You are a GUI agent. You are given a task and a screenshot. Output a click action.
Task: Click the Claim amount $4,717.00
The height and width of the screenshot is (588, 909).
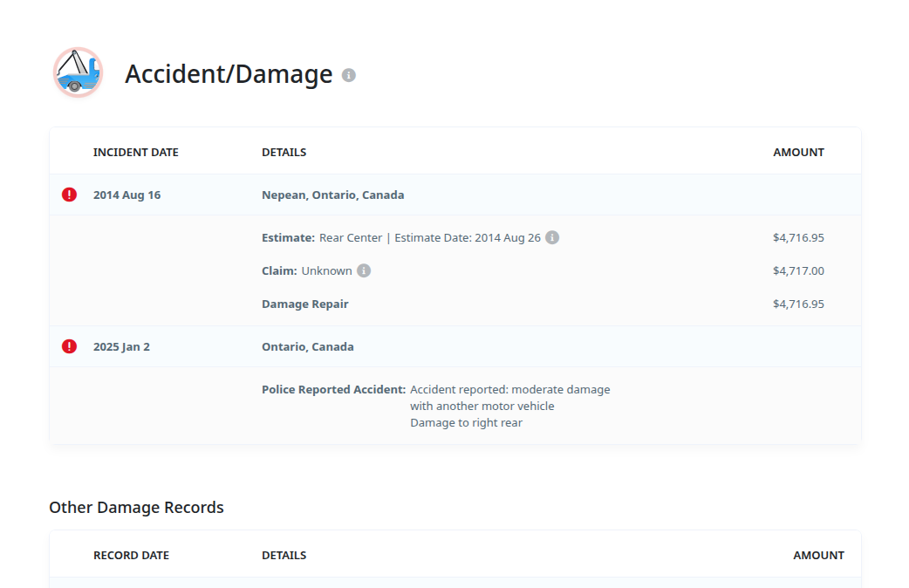point(797,270)
